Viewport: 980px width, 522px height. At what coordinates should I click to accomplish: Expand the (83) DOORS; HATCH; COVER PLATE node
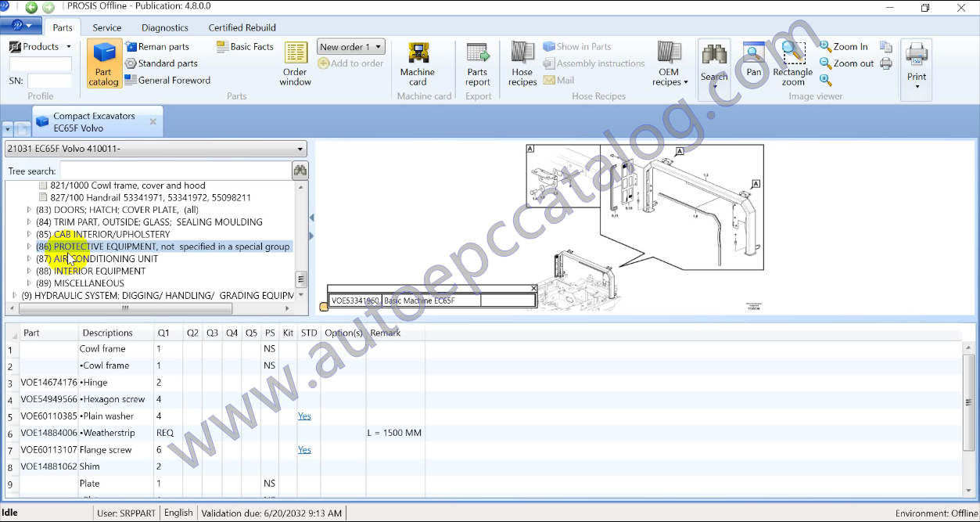pos(30,210)
